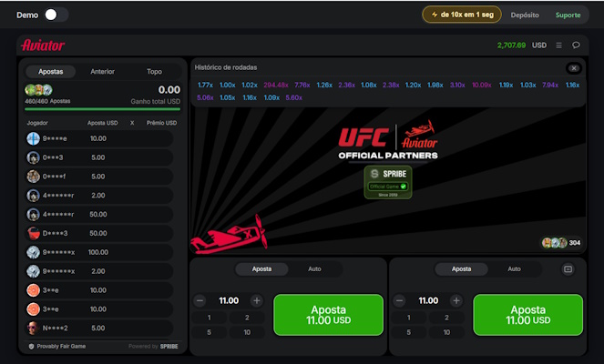Image resolution: width=604 pixels, height=364 pixels.
Task: Choose quick amount 5 in right panel
Action: [x=409, y=332]
